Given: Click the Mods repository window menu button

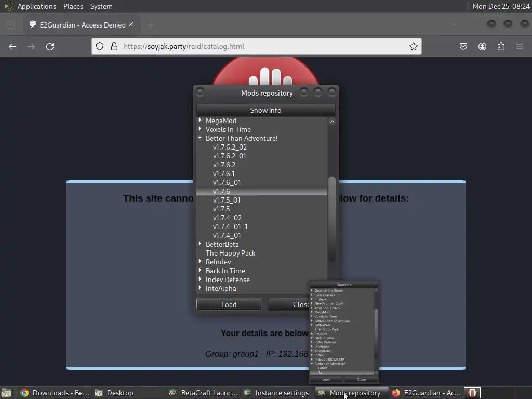Looking at the screenshot, I should pyautogui.click(x=200, y=92).
